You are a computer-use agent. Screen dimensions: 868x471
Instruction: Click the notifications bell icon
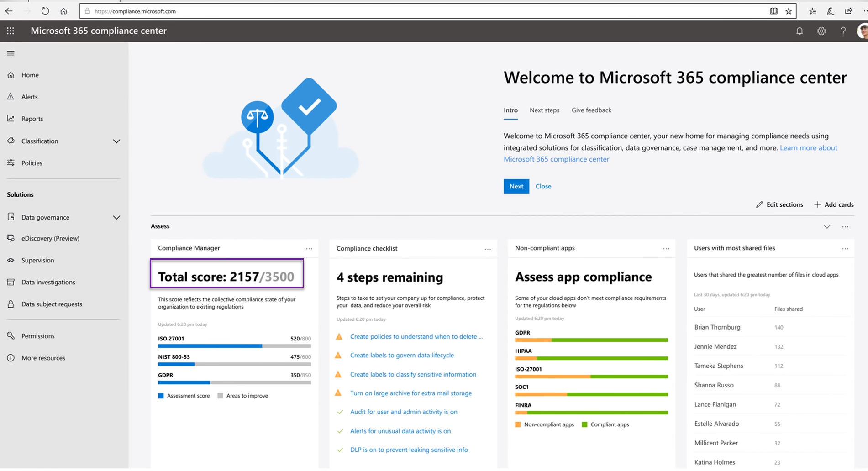click(x=800, y=31)
